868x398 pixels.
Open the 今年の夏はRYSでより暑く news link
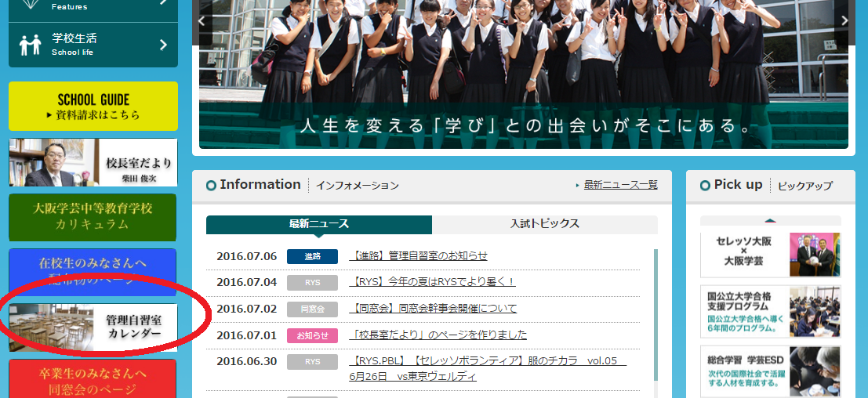[x=432, y=282]
